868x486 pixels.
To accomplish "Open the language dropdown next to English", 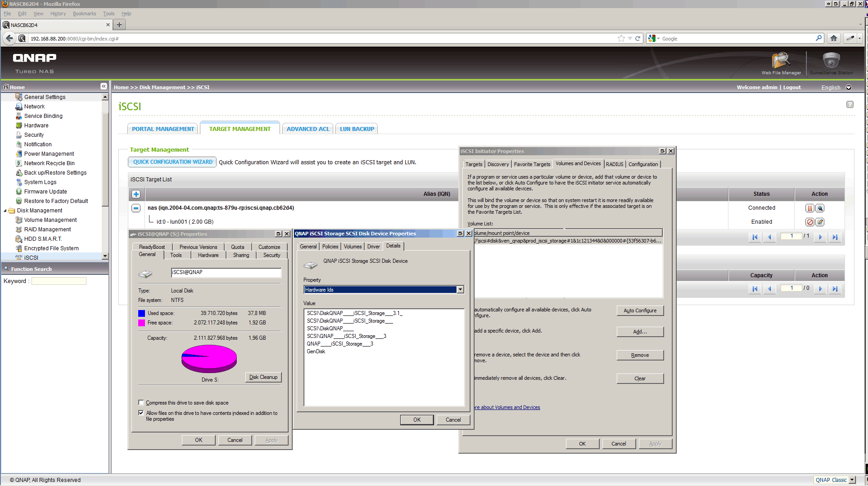I will tap(849, 87).
